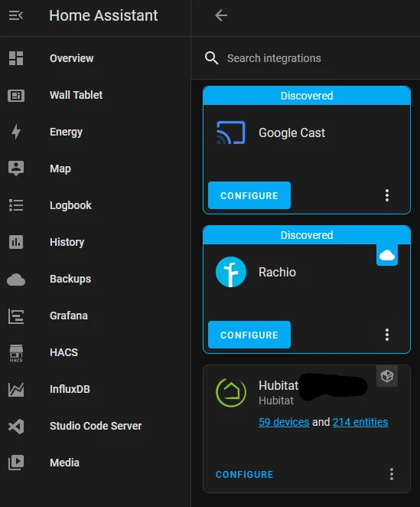This screenshot has height=507, width=420.
Task: Click the Home Assistant title
Action: click(103, 15)
